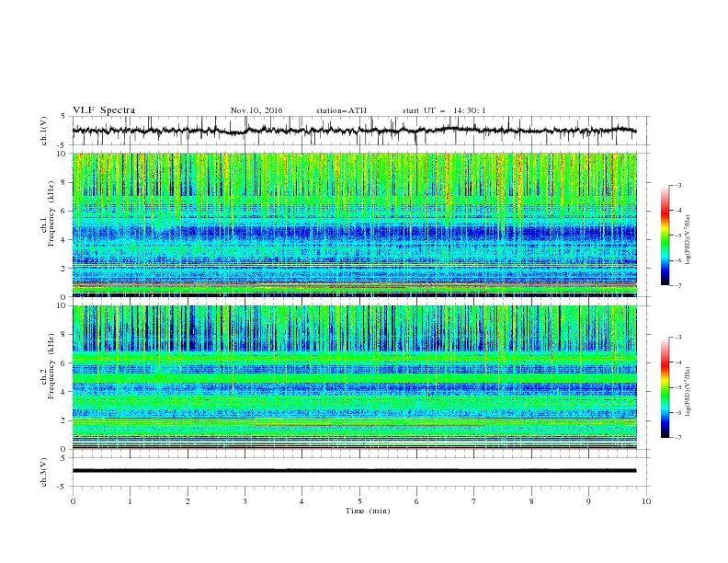Image resolution: width=728 pixels, height=563 pixels.
Task: Select the "Nov.10, 2016" date text
Action: pyautogui.click(x=256, y=110)
